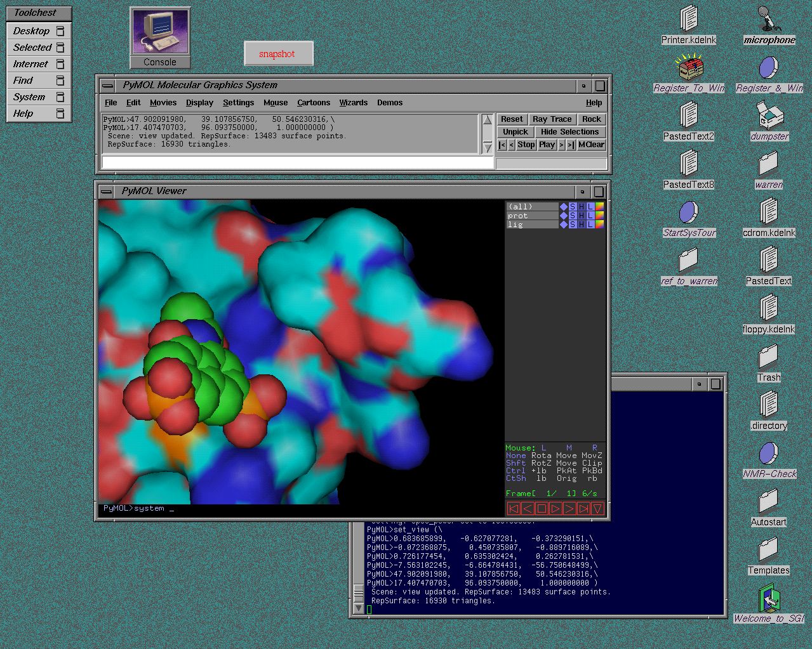
Task: Open the Help menu in PyMOL
Action: point(594,103)
